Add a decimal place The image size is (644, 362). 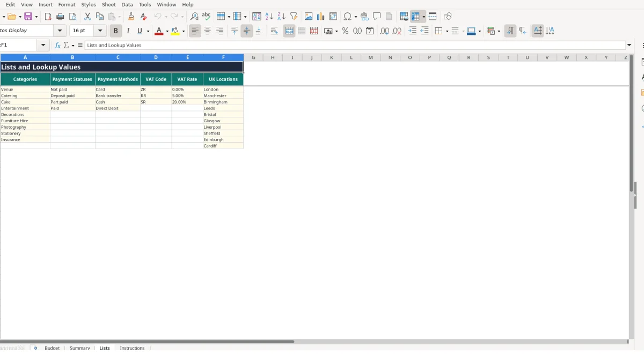click(x=385, y=31)
